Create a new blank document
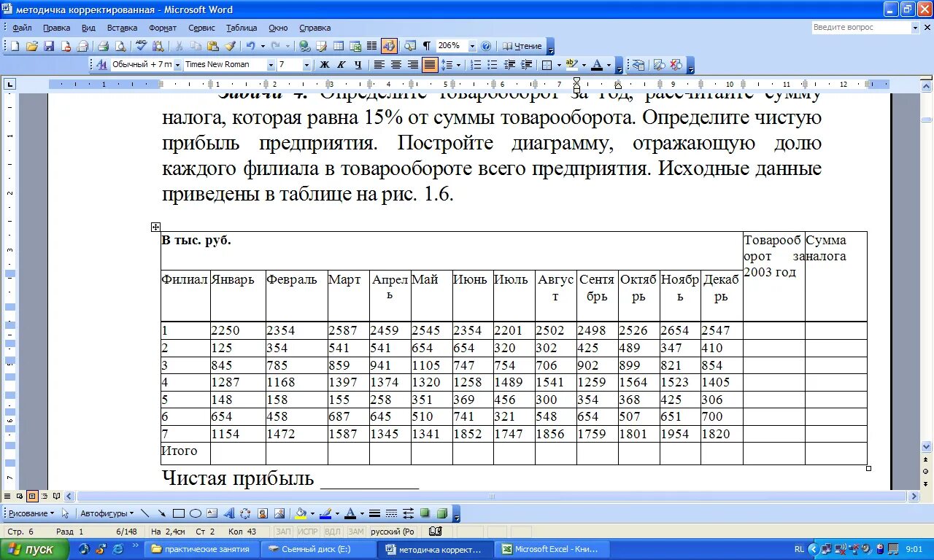The width and height of the screenshot is (934, 560). (15, 46)
